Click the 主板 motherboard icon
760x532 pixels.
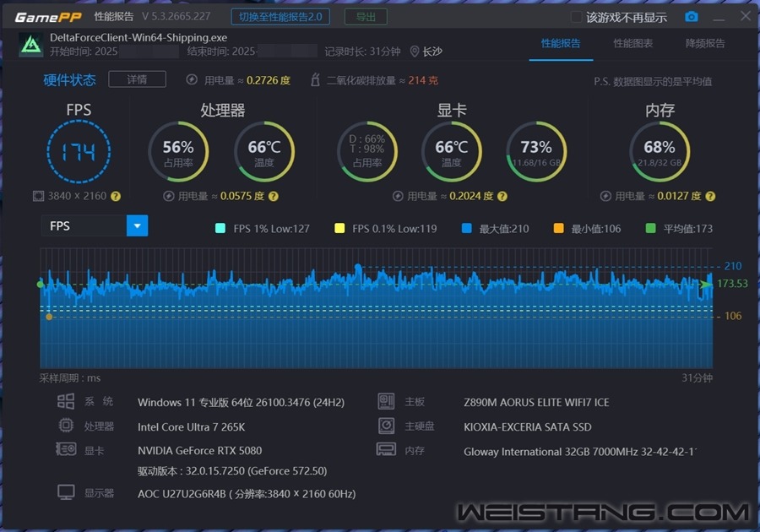click(386, 401)
